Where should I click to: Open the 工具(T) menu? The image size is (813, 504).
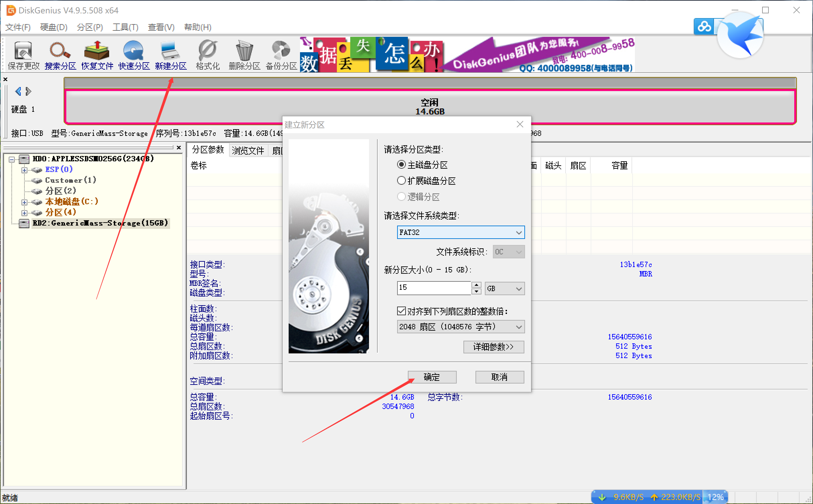pyautogui.click(x=125, y=27)
